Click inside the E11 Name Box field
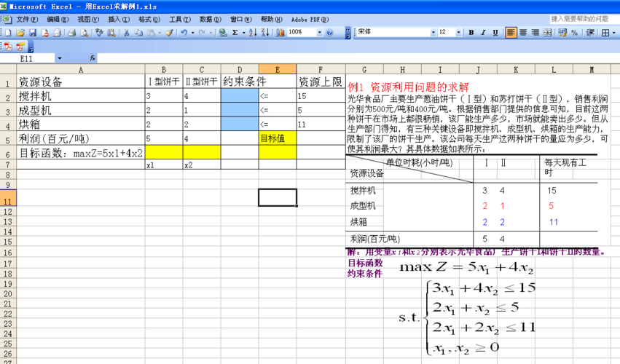Image resolution: width=620 pixels, height=364 pixels. [x=27, y=58]
